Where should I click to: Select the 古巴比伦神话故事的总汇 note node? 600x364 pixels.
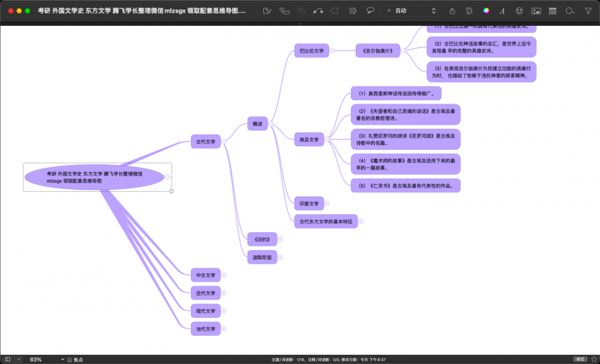click(481, 47)
